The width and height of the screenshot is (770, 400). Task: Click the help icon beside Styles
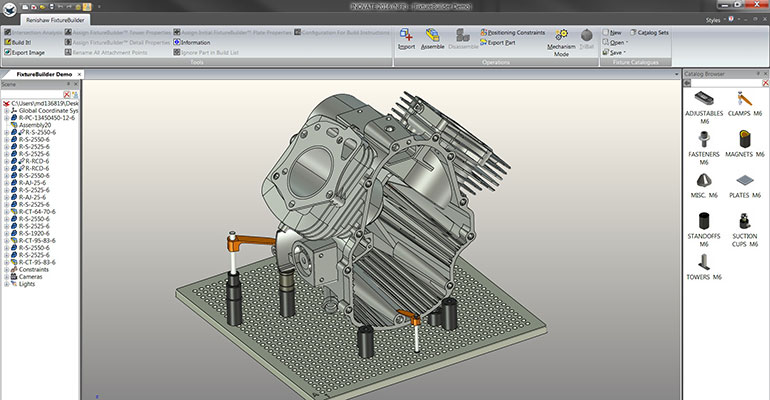point(731,19)
